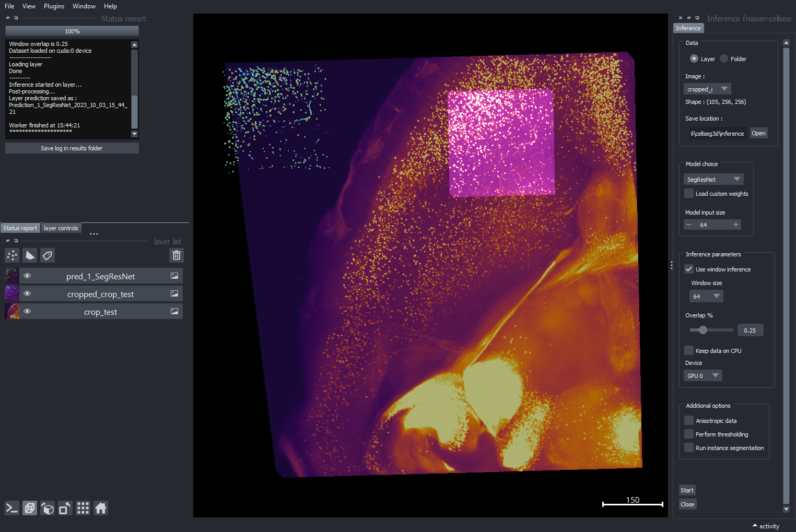Click the overlap value 0.25 field
The height and width of the screenshot is (532, 796).
click(750, 330)
